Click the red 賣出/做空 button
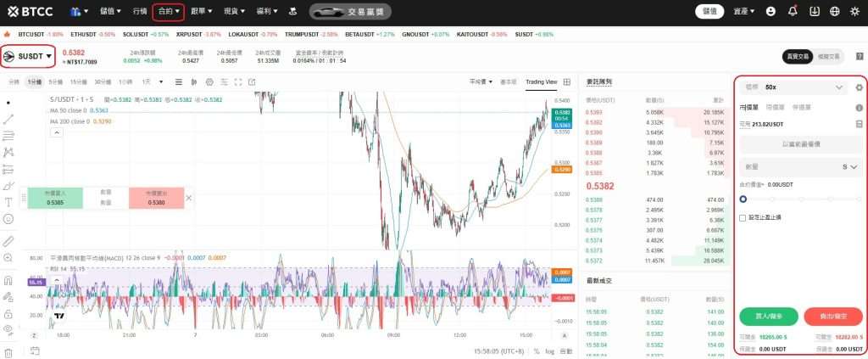Screen dimensions: 868x359 click(832, 316)
